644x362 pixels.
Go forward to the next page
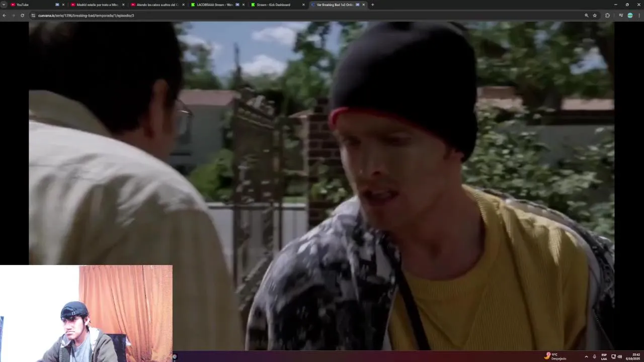pyautogui.click(x=13, y=16)
